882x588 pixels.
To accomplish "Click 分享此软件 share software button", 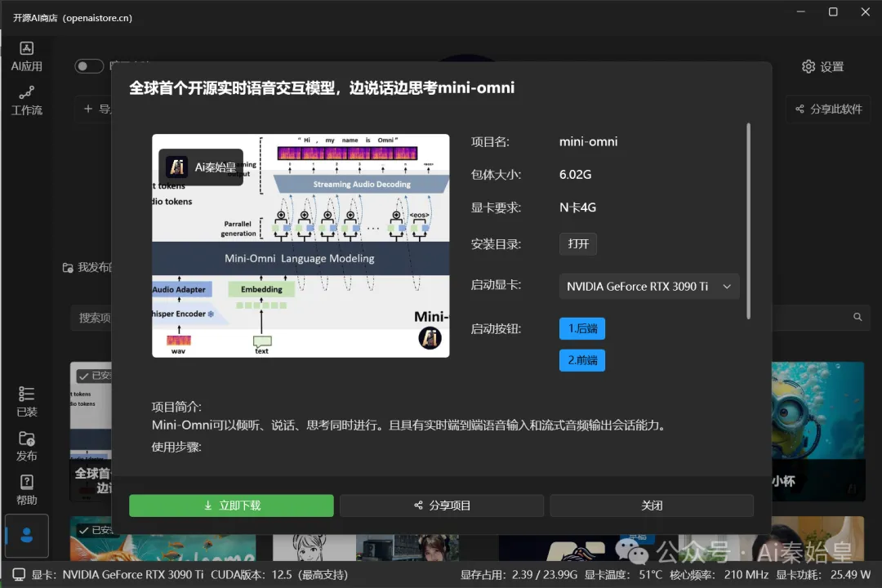I will 828,109.
